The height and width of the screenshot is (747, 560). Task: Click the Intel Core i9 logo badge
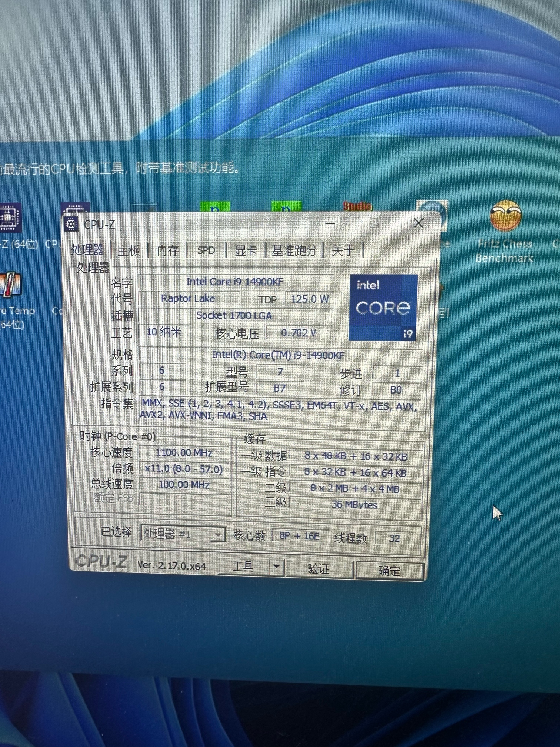(x=383, y=308)
